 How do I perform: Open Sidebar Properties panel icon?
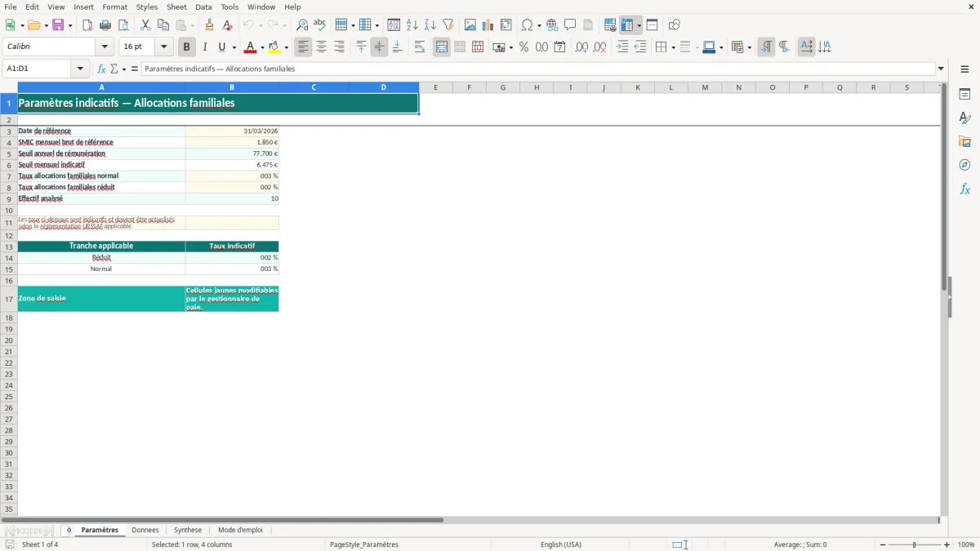pyautogui.click(x=964, y=94)
